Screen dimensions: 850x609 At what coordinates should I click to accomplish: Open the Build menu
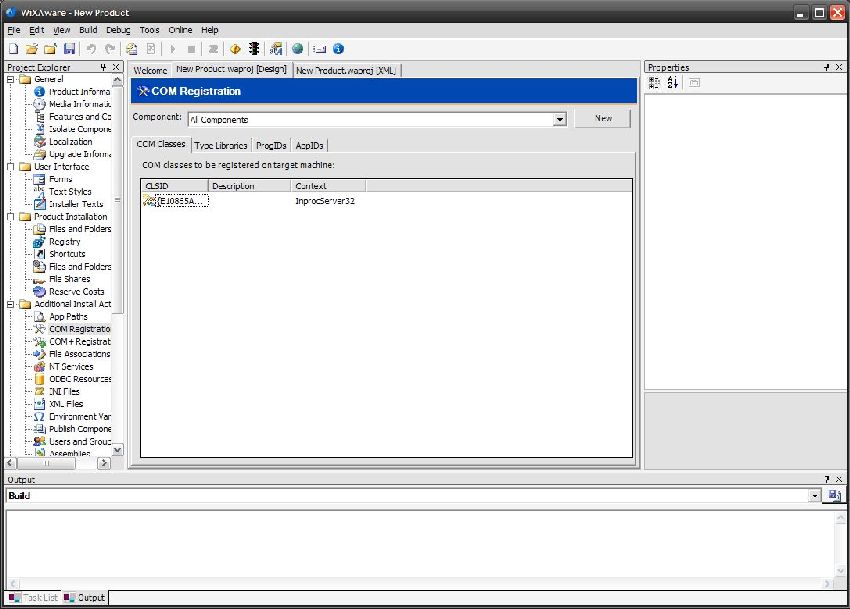[88, 30]
